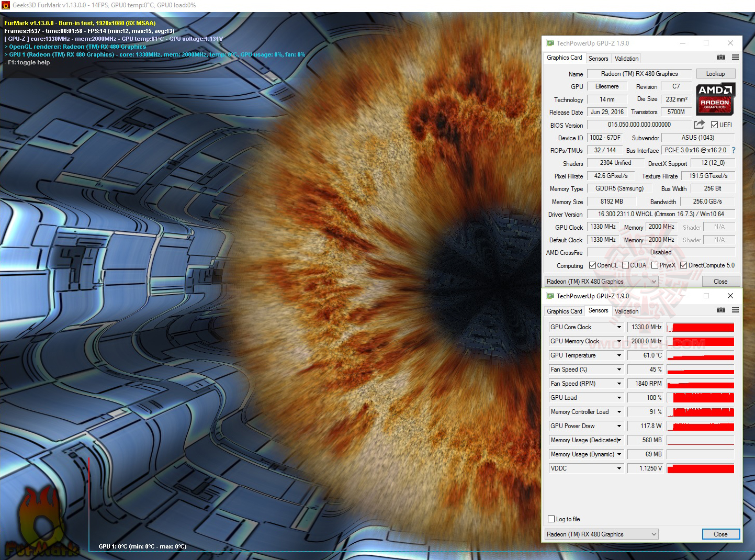755x560 pixels.
Task: Click the GPU field 'Ellesmere'
Action: coord(607,86)
